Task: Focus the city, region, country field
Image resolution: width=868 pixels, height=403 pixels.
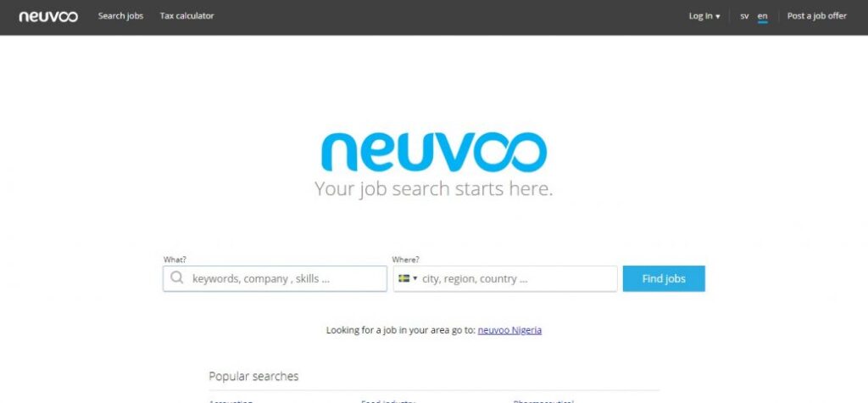Action: tap(505, 278)
